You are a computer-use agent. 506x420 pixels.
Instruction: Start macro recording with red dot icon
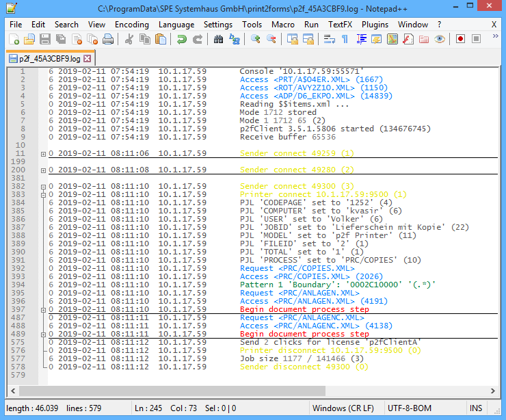(460, 39)
